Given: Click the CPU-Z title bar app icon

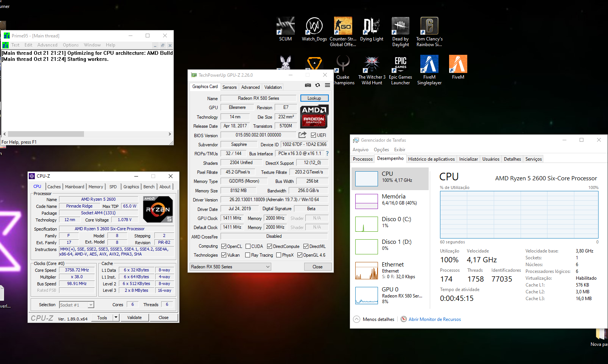Looking at the screenshot, I should [32, 176].
